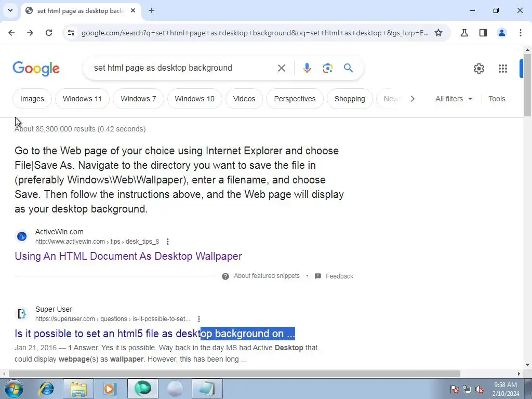Image resolution: width=532 pixels, height=399 pixels.
Task: Click the activewin.com URL breadcrumb
Action: tap(97, 242)
